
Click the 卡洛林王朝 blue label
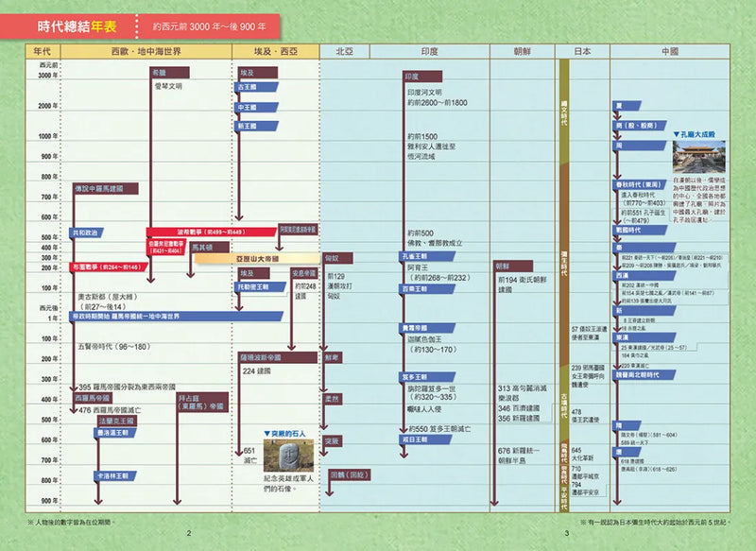pos(114,476)
